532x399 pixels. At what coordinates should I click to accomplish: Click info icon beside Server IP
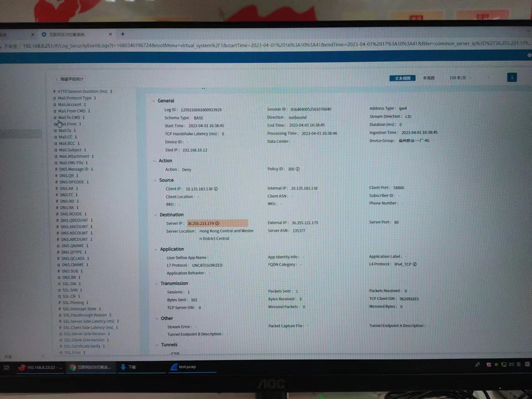tap(217, 224)
